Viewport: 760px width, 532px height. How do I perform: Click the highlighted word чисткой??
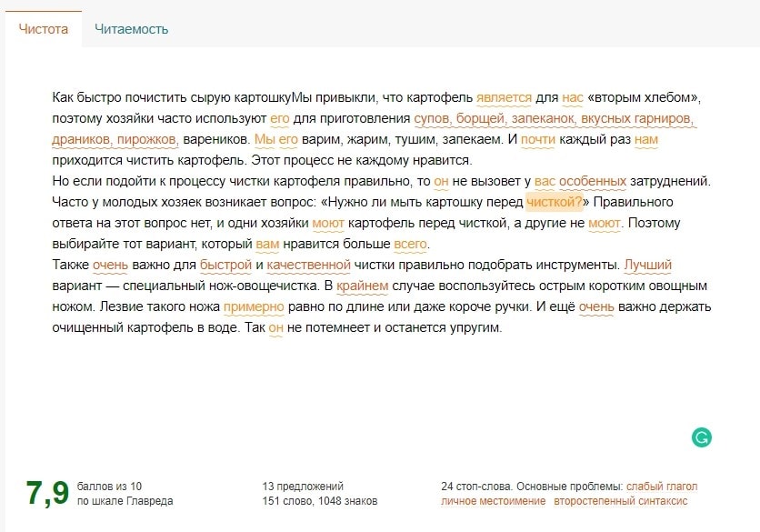pos(554,202)
